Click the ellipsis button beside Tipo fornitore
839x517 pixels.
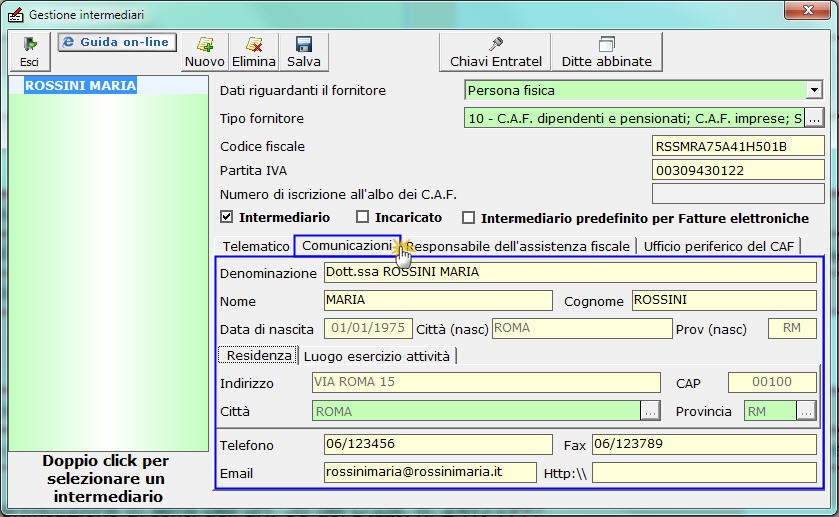814,118
